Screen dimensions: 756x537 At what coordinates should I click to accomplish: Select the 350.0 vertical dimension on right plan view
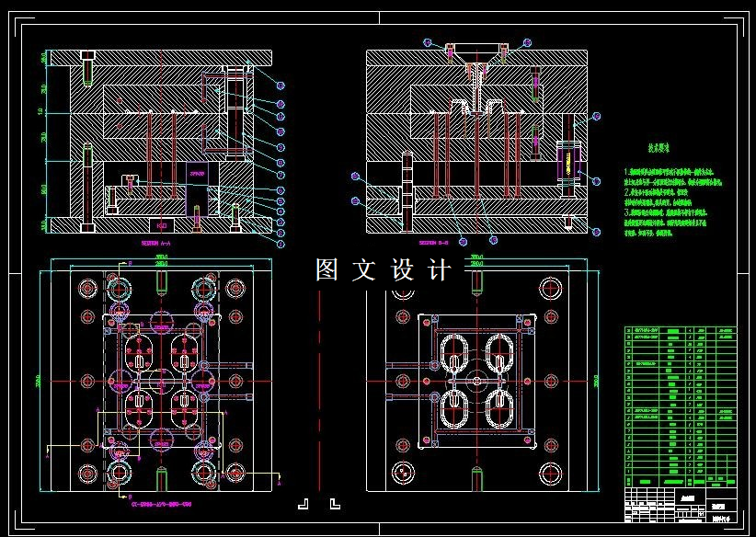tap(598, 381)
